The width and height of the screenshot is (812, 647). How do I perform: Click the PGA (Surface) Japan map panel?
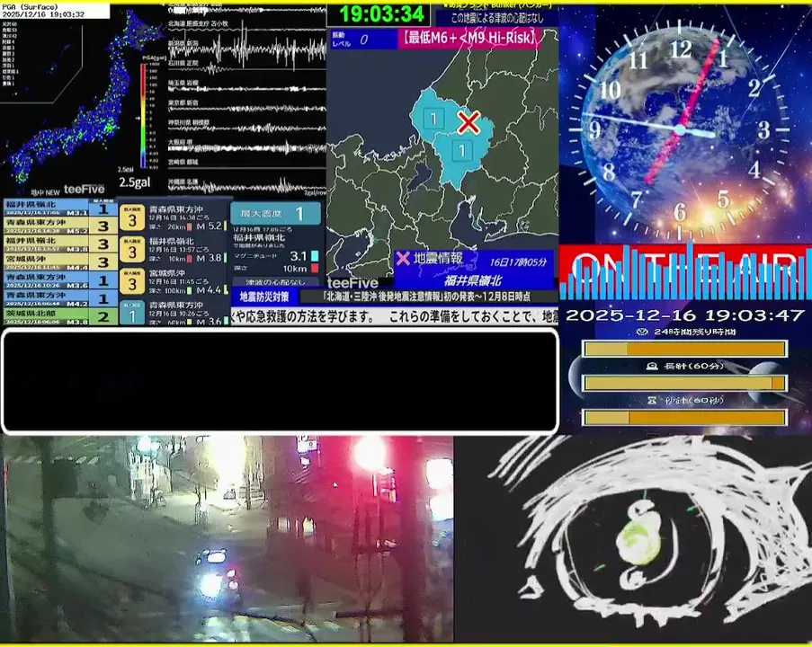pyautogui.click(x=83, y=101)
